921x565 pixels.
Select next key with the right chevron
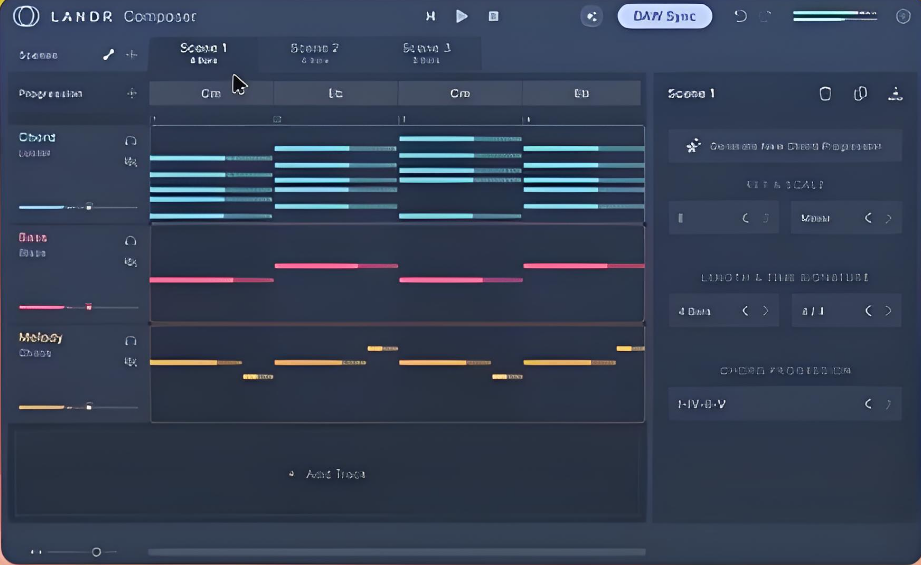[x=766, y=218]
